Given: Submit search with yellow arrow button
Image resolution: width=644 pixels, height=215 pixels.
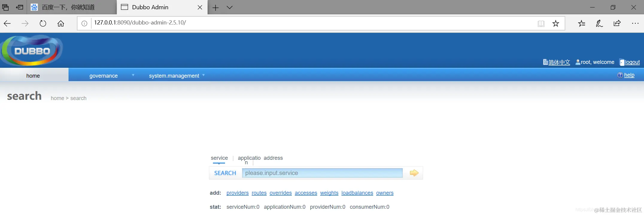Looking at the screenshot, I should 414,173.
